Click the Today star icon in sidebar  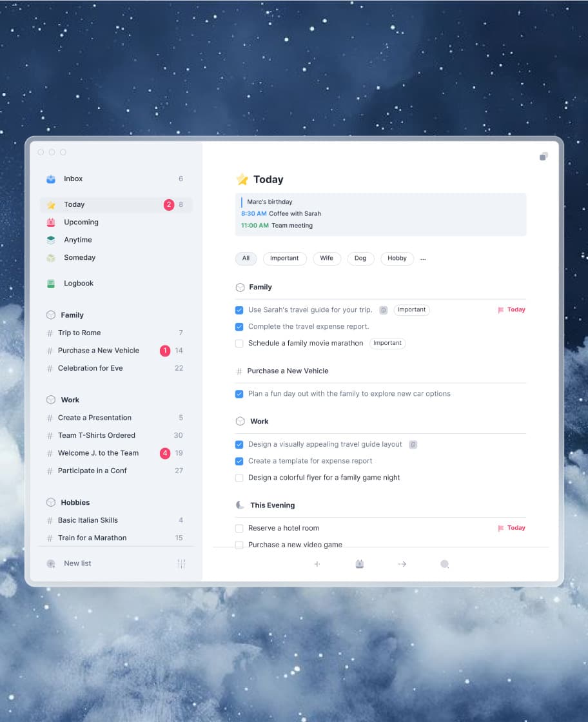pyautogui.click(x=51, y=205)
